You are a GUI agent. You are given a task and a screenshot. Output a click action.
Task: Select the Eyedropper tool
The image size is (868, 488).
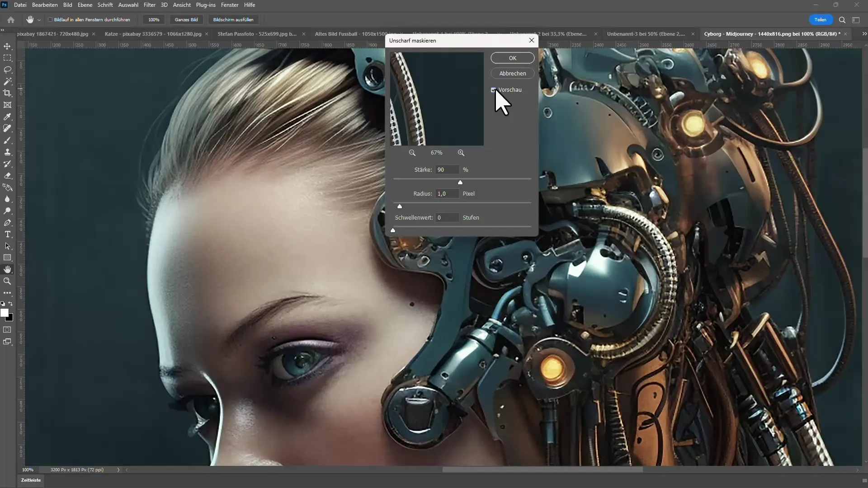tap(7, 117)
